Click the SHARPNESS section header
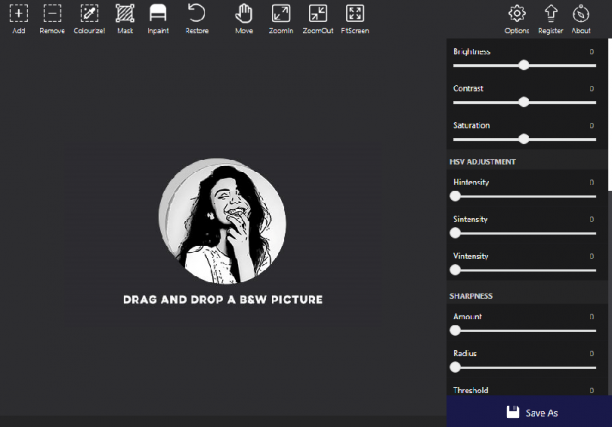The width and height of the screenshot is (612, 427). point(471,296)
